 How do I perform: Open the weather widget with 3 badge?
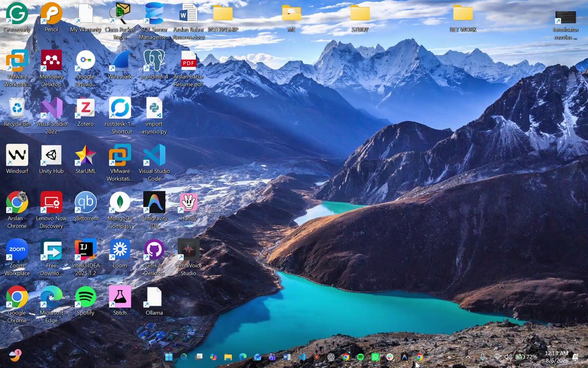pyautogui.click(x=15, y=355)
